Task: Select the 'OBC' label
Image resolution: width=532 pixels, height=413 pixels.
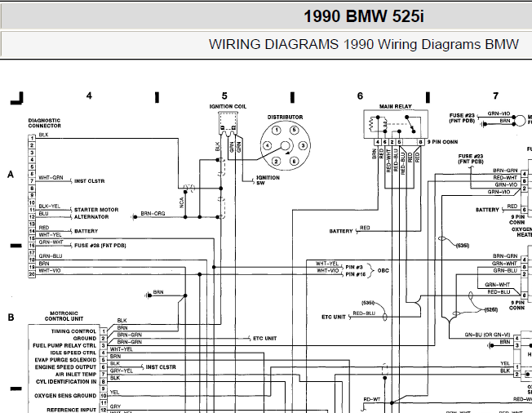Action: 383,270
